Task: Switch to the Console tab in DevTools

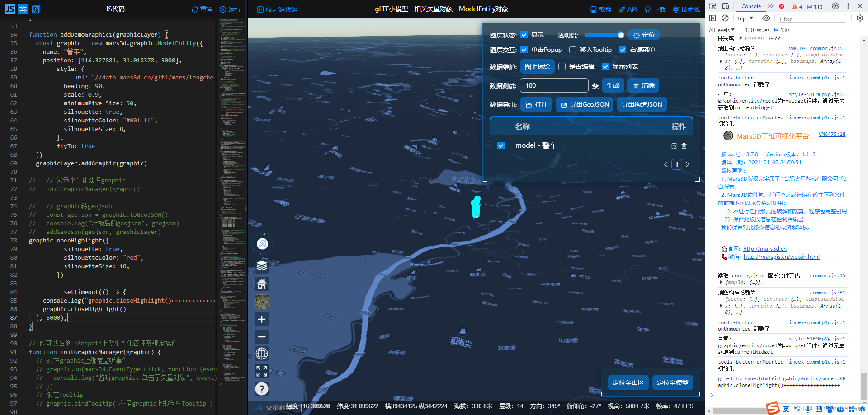Action: point(750,6)
